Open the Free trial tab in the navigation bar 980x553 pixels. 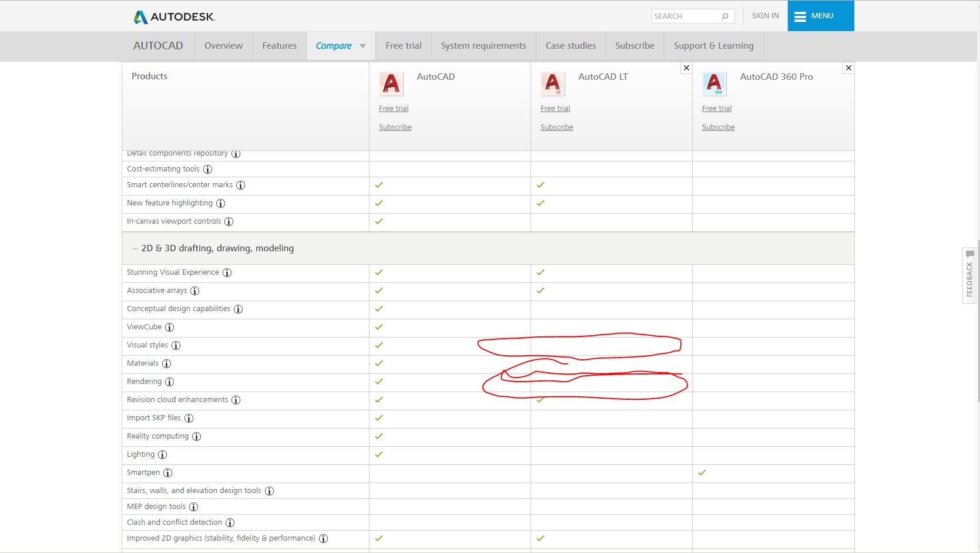pos(404,46)
